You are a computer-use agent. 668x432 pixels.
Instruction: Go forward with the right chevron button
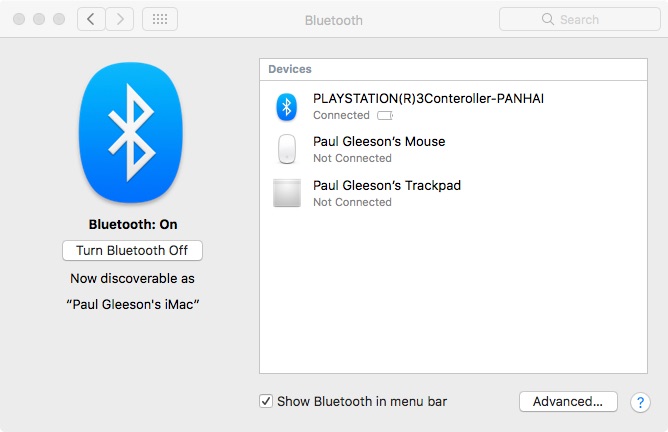120,19
